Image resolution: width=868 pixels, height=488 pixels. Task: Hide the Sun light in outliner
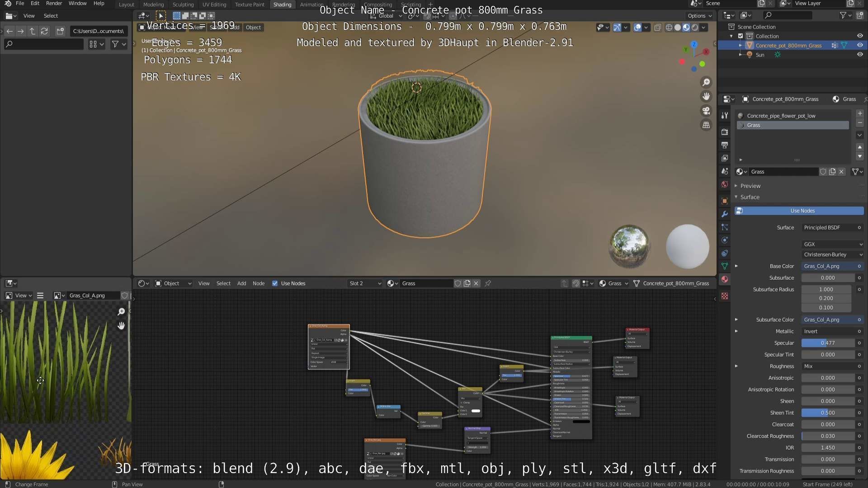(x=860, y=55)
